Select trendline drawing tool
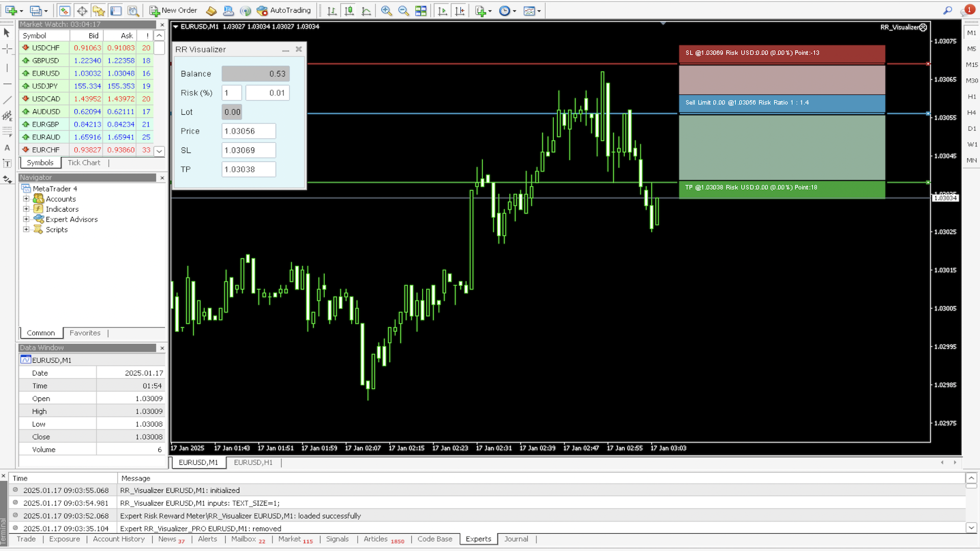The image size is (980, 551). (7, 100)
